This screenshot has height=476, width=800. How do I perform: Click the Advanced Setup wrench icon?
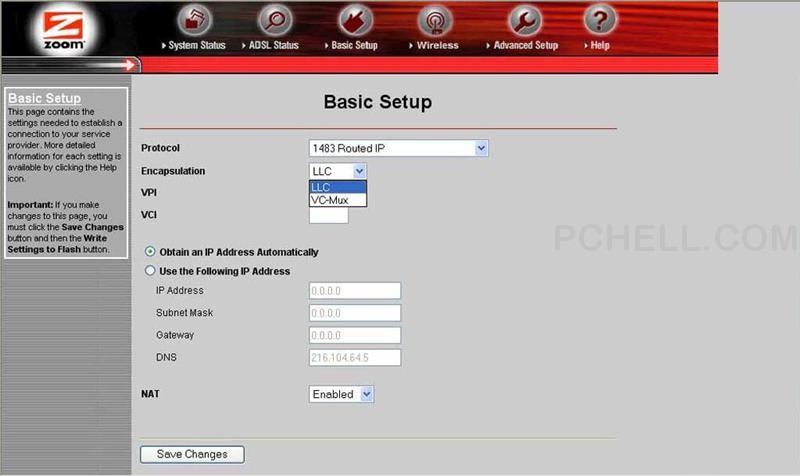click(x=524, y=19)
